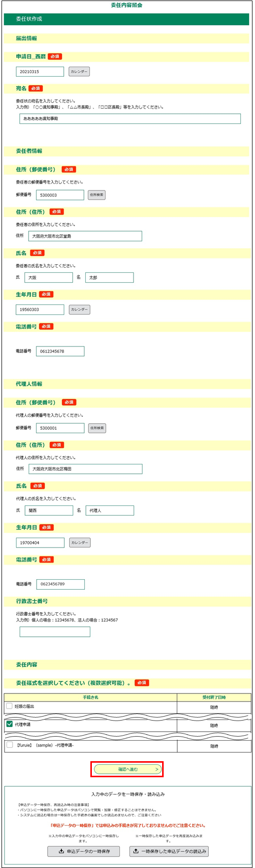The image size is (255, 868).
Task: Tick the 【furuie】(sample) -代理申請- checkbox
Action: point(10,745)
